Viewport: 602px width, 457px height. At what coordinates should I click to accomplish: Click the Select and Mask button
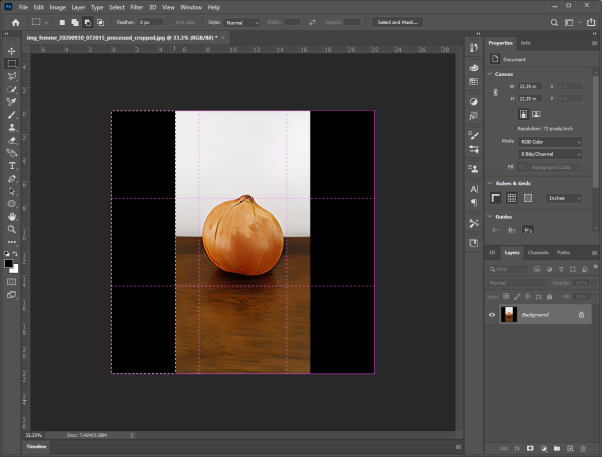pos(397,22)
